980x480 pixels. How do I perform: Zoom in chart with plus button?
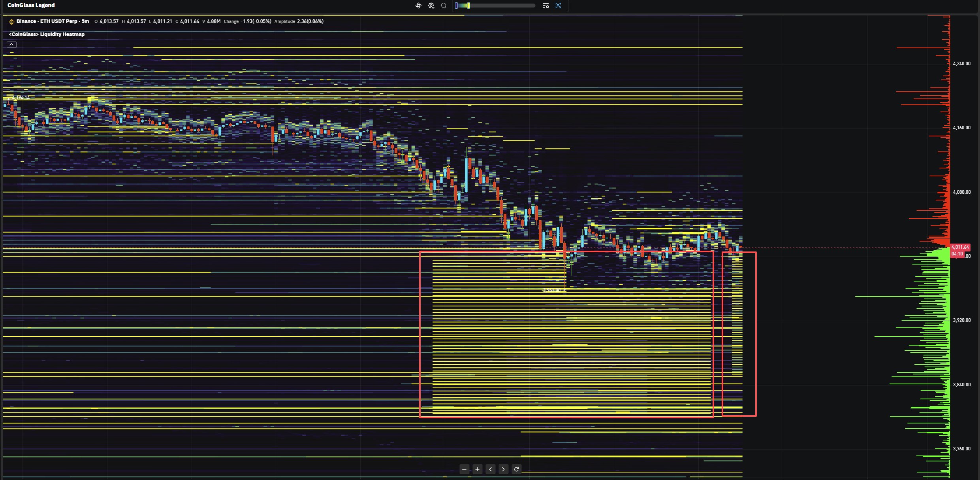477,469
